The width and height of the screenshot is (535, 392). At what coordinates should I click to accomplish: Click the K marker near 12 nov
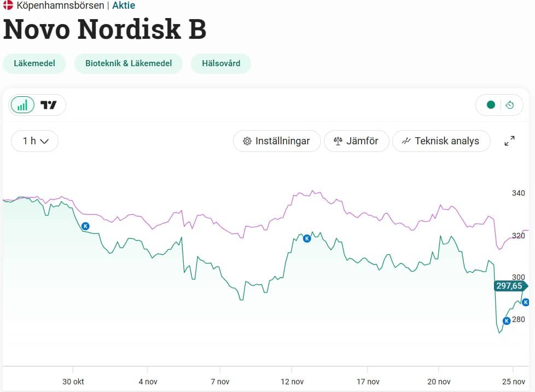coord(307,238)
